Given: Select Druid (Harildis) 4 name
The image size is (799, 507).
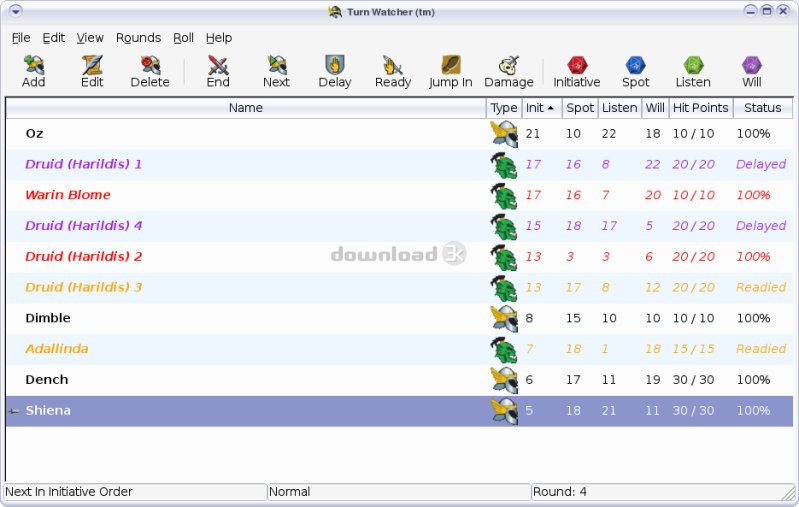Looking at the screenshot, I should coord(84,226).
